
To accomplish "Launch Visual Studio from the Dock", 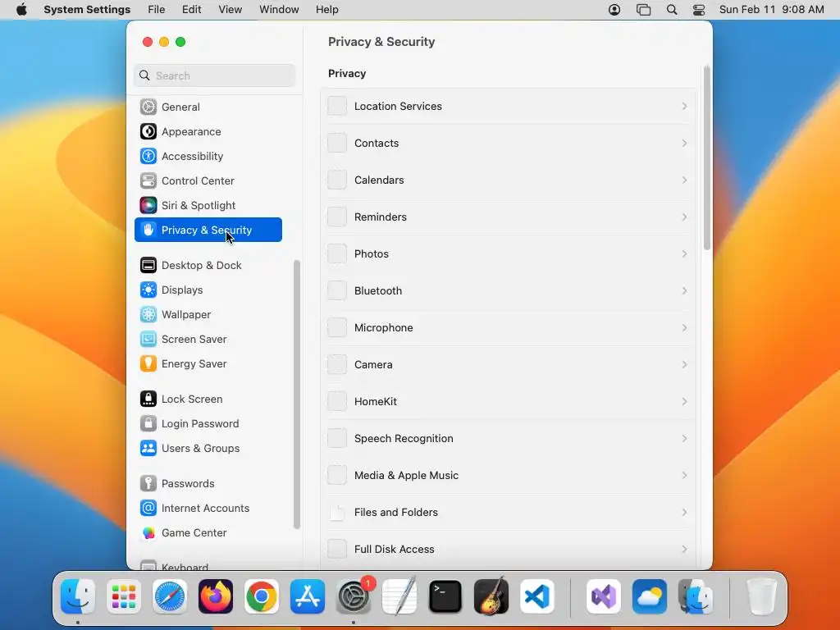I will [603, 596].
